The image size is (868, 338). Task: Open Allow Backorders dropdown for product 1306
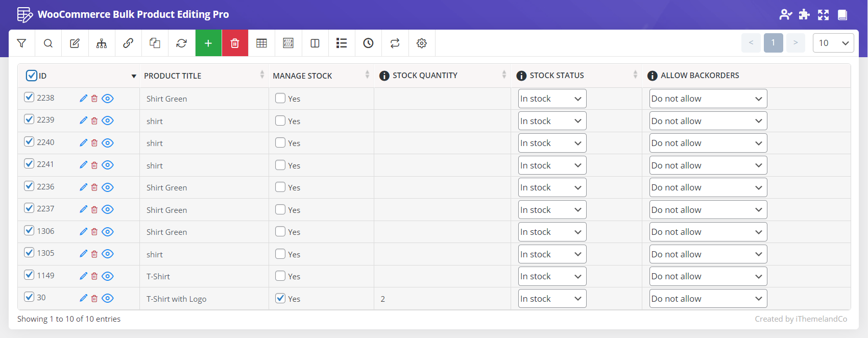click(x=708, y=232)
